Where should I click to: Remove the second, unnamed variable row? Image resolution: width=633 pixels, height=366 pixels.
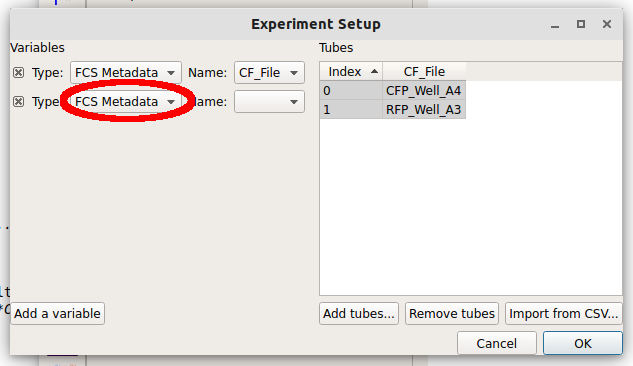[x=19, y=102]
